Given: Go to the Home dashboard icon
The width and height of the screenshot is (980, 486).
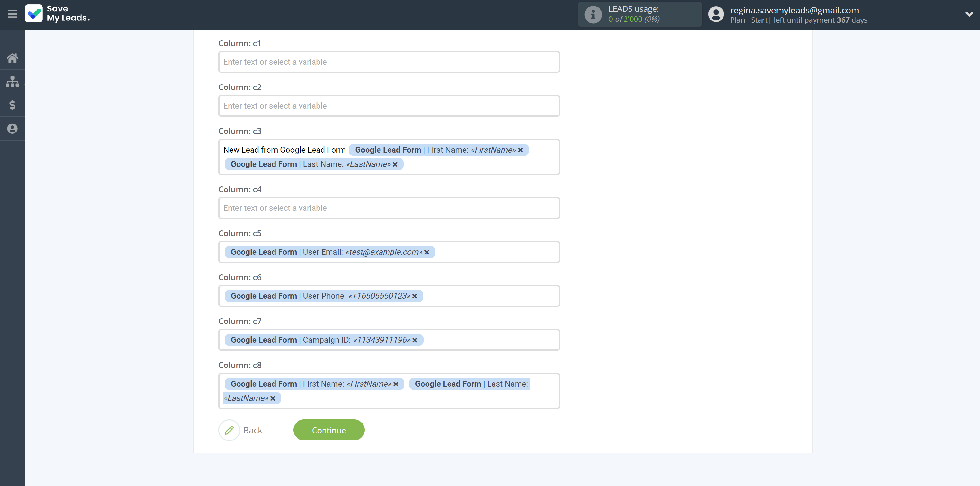Looking at the screenshot, I should (x=12, y=58).
